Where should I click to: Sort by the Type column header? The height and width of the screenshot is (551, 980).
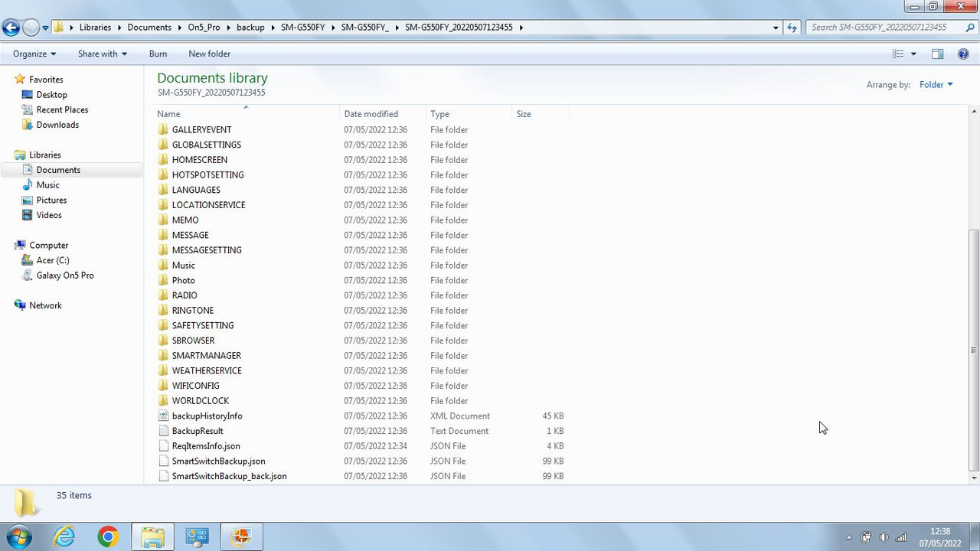click(469, 114)
